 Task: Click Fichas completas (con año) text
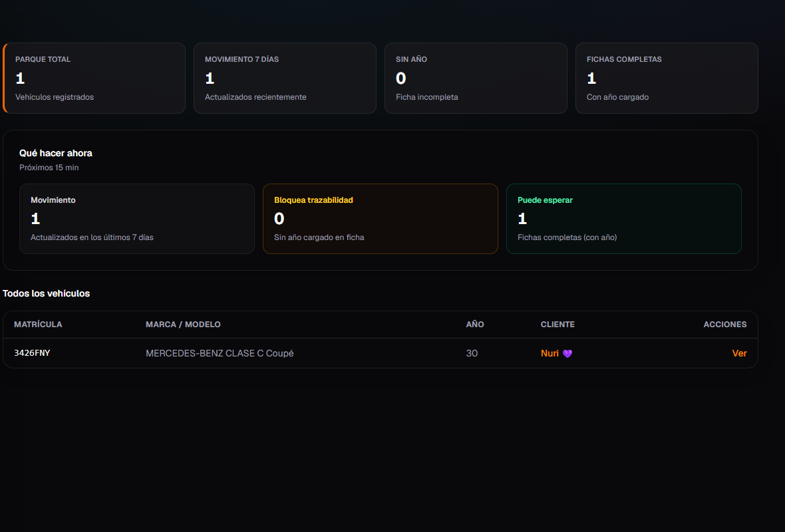[x=567, y=237]
